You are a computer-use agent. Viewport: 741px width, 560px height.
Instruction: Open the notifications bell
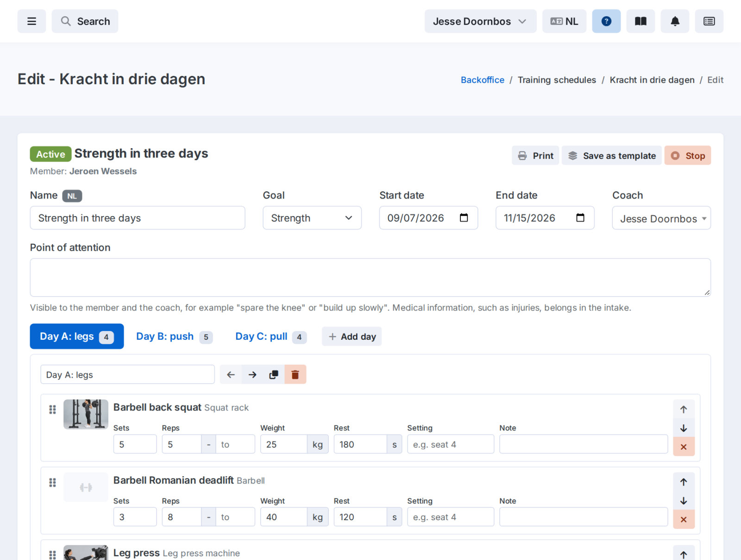point(675,21)
